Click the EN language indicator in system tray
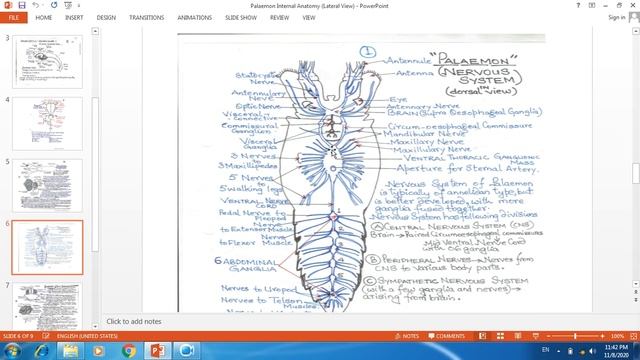Screen dimensions: 640x360 (x=545, y=350)
